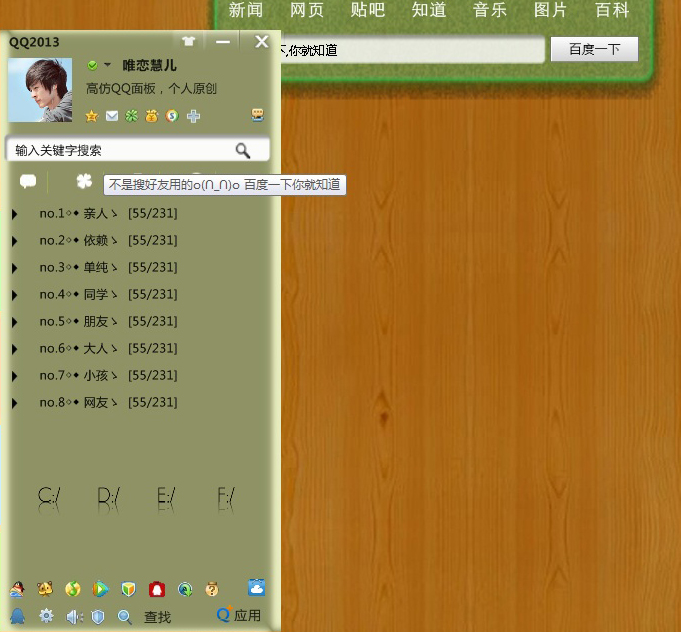Viewport: 681px width, 632px height.
Task: Open the C:/ drive shortcut
Action: 49,498
